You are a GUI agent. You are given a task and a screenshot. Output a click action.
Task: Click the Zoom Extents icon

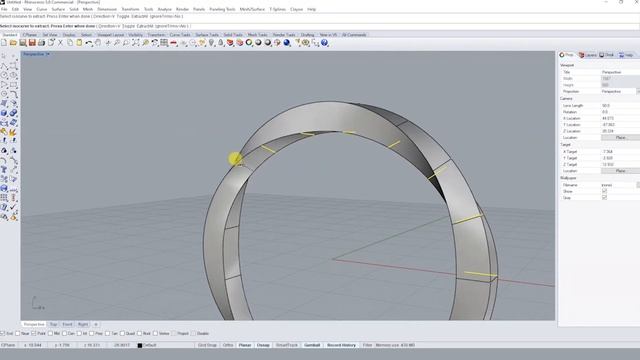click(x=136, y=43)
